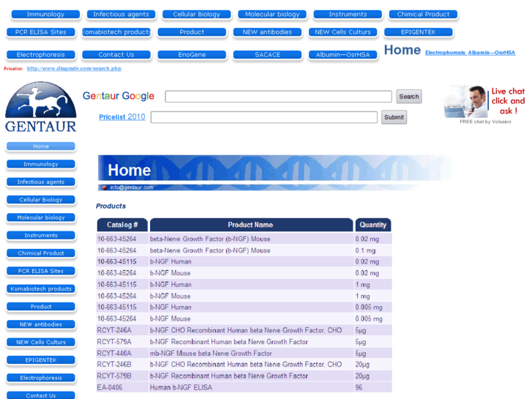Open NEW Cells Culturs in the top navigation
The width and height of the screenshot is (532, 399).
(x=342, y=32)
